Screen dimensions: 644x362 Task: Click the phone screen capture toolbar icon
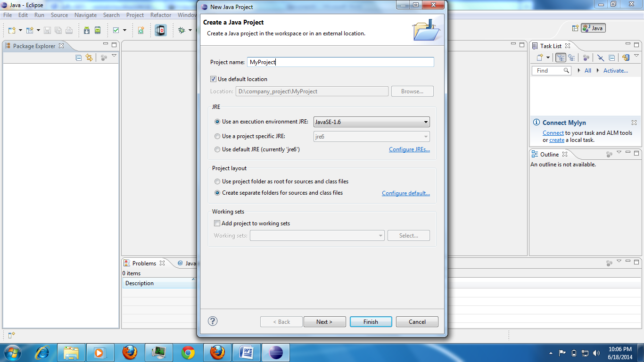pyautogui.click(x=161, y=30)
